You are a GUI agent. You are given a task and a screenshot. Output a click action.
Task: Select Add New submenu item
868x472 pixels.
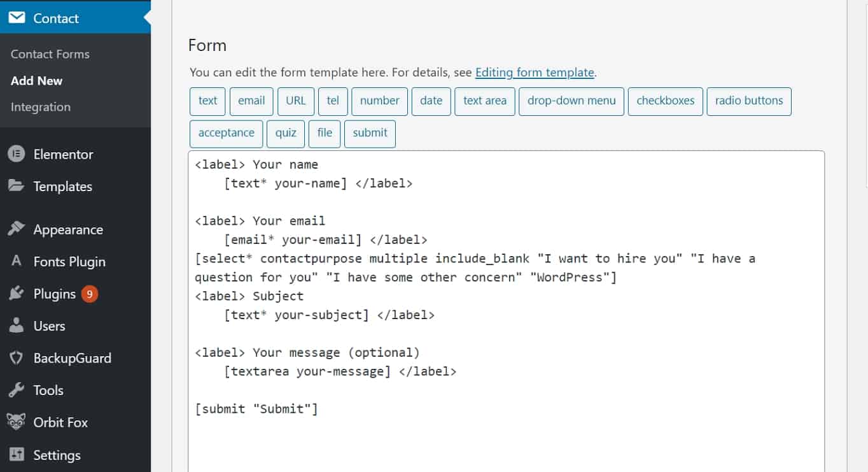37,81
